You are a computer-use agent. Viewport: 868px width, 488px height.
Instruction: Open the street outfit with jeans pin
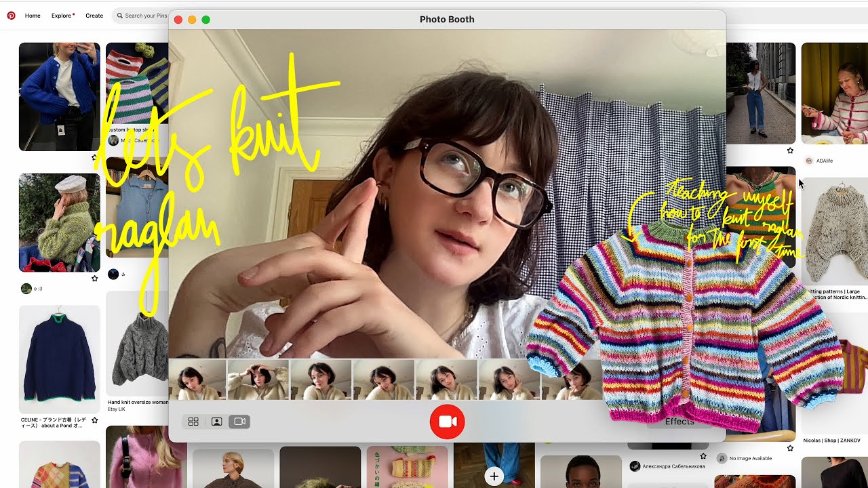click(761, 93)
